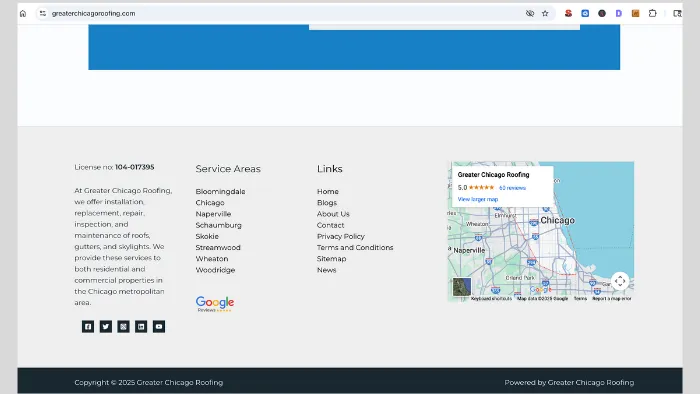
Task: Switch map to satellite view thumbnail
Action: (x=462, y=287)
